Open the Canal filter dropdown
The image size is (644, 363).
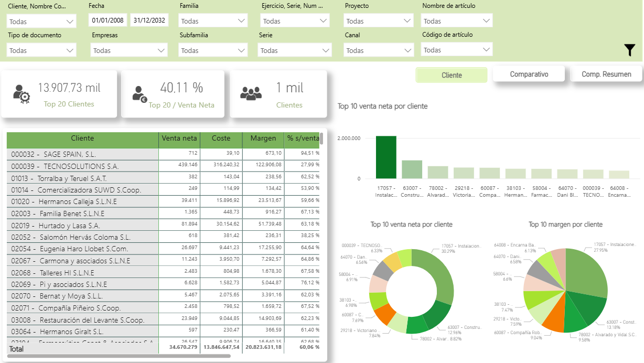point(379,50)
